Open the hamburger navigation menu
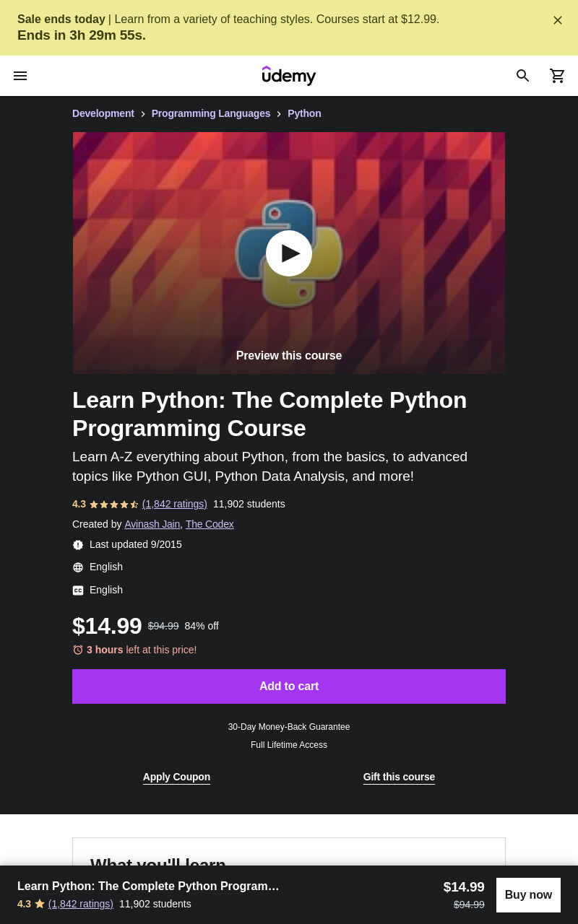Screen dimensions: 578x924 click(x=20, y=76)
